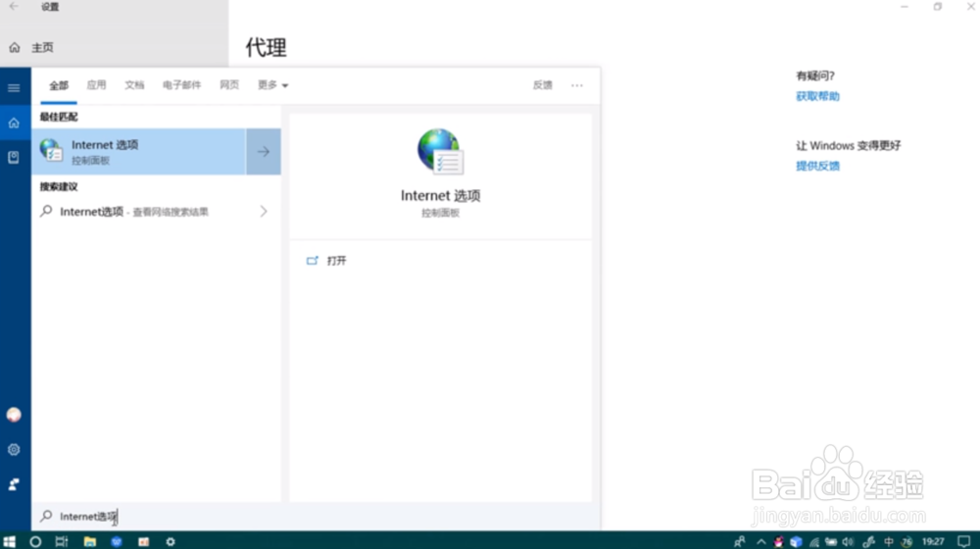
Task: Open the People icon in system tray
Action: (740, 541)
